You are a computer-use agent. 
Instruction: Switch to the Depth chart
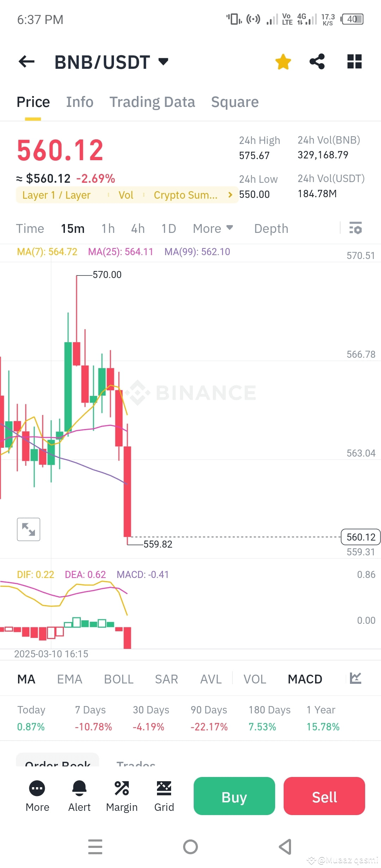[x=271, y=229]
